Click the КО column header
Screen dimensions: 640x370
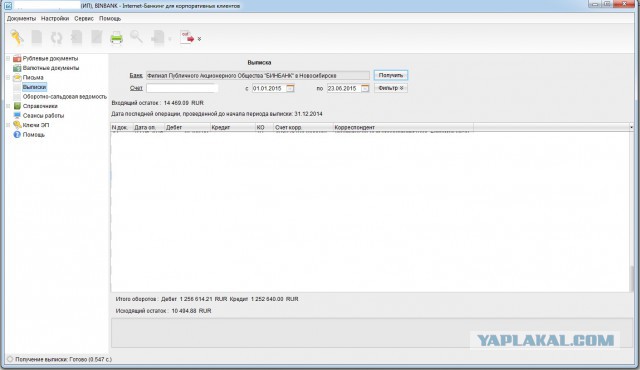pos(264,128)
